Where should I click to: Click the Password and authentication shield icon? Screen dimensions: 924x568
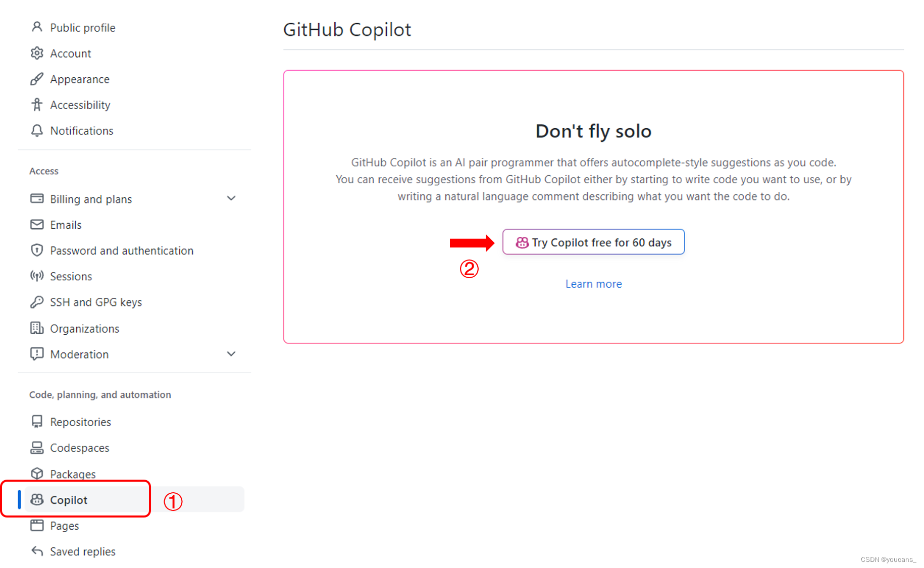point(37,250)
